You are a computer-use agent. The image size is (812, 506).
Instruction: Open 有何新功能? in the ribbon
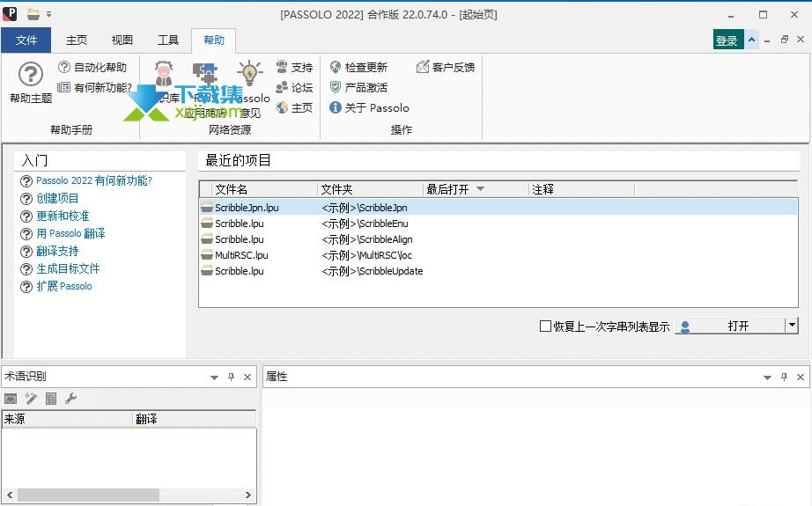(95, 87)
